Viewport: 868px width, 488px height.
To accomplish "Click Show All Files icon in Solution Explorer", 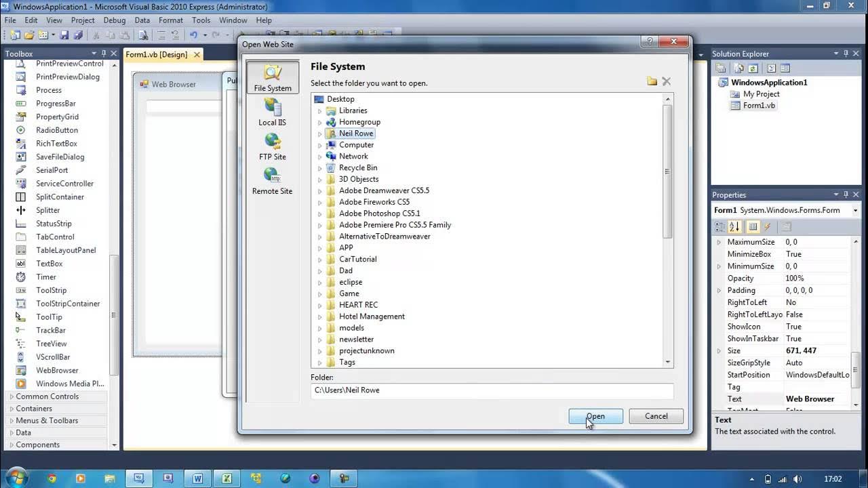I will pyautogui.click(x=738, y=68).
